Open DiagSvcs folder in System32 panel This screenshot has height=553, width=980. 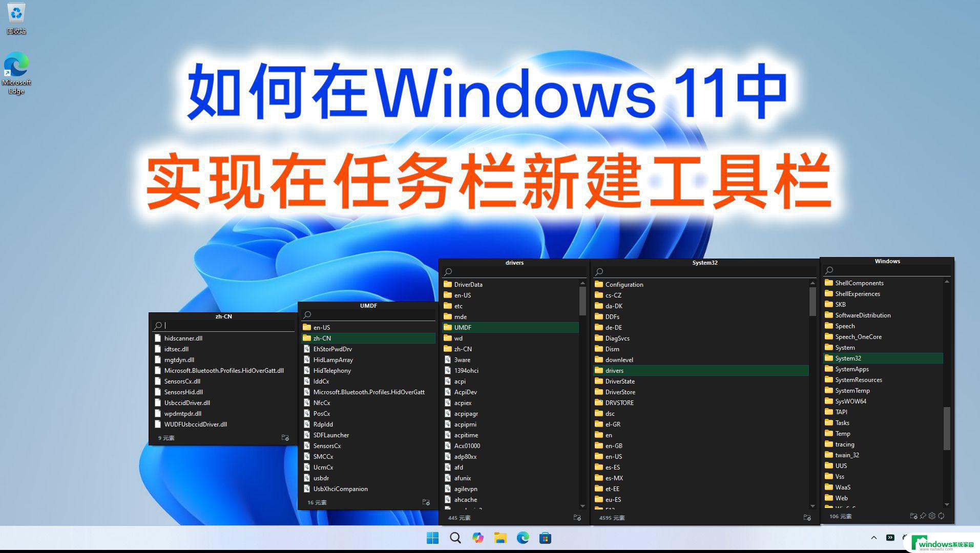701,338
